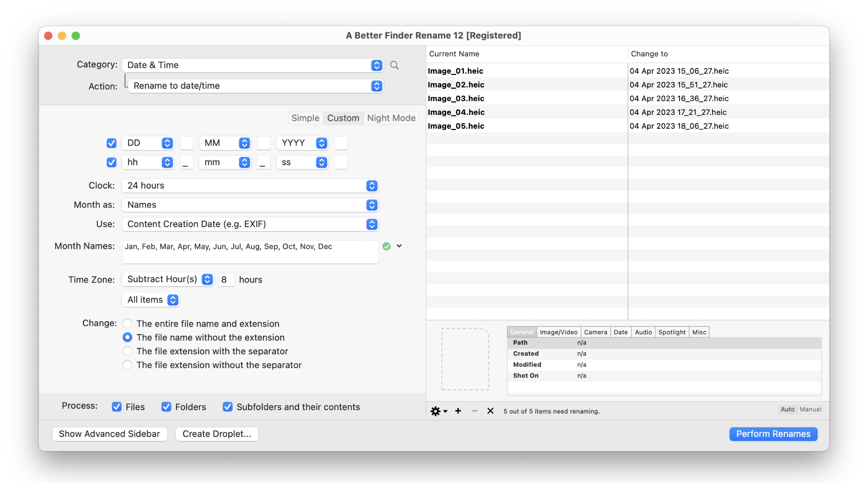Viewport: 868px width, 483px height.
Task: Click the magnifying glass search icon
Action: click(x=394, y=65)
